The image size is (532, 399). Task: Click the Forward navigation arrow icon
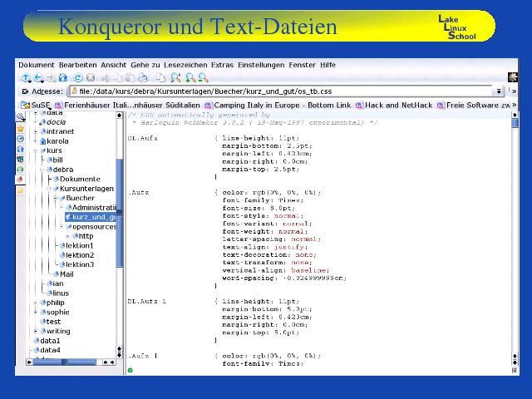[51, 77]
